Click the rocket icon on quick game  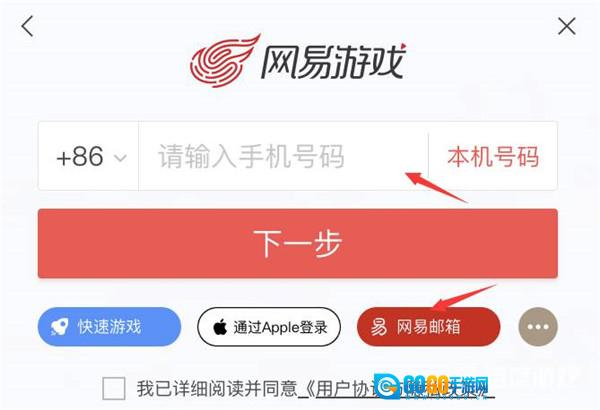pos(60,327)
